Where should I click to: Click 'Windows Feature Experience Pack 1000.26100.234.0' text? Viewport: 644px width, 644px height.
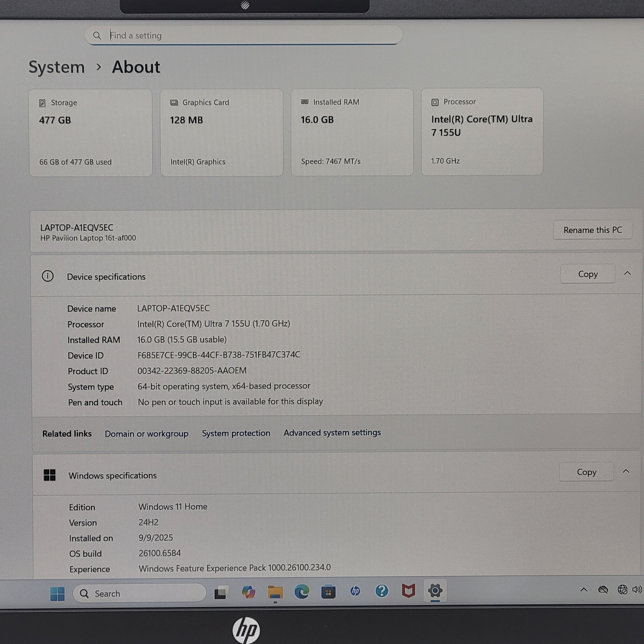point(235,568)
